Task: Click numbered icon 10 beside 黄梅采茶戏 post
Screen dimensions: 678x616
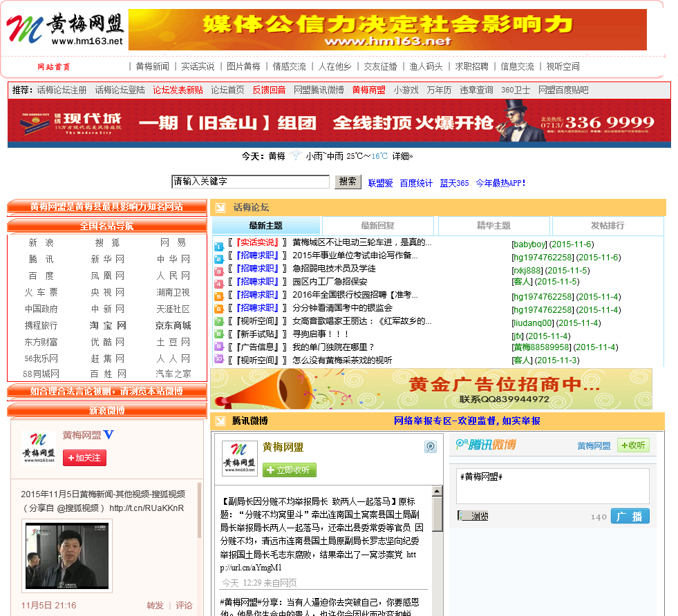Action: [x=219, y=359]
